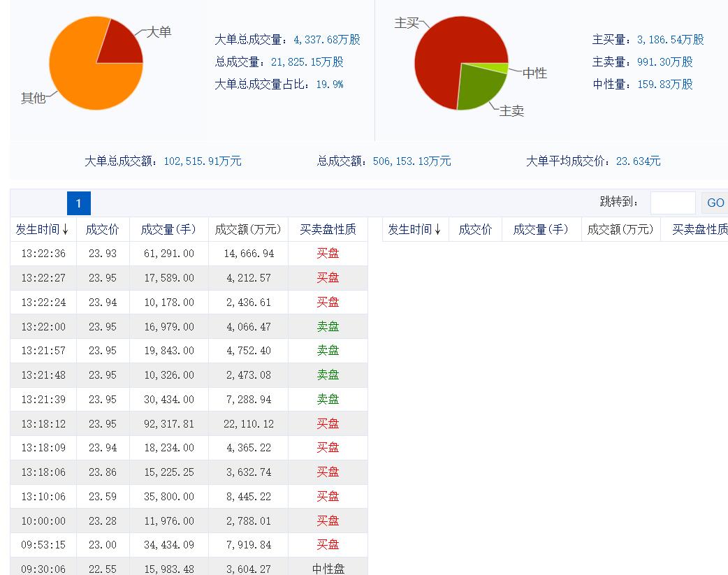728x575 pixels.
Task: Click left table 买卖盘性质 column header
Action: (x=328, y=229)
